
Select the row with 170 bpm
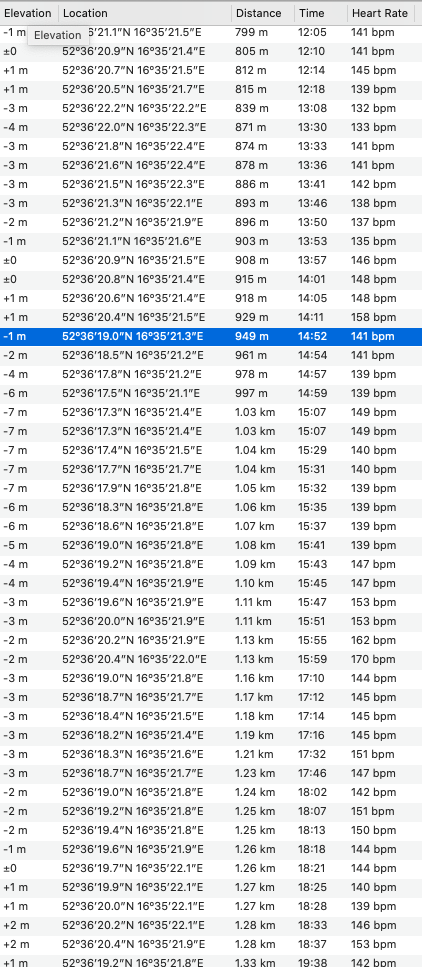click(x=211, y=659)
